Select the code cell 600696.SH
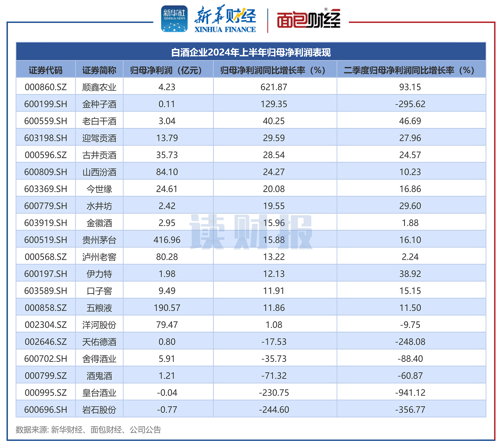502x448 pixels. click(46, 410)
